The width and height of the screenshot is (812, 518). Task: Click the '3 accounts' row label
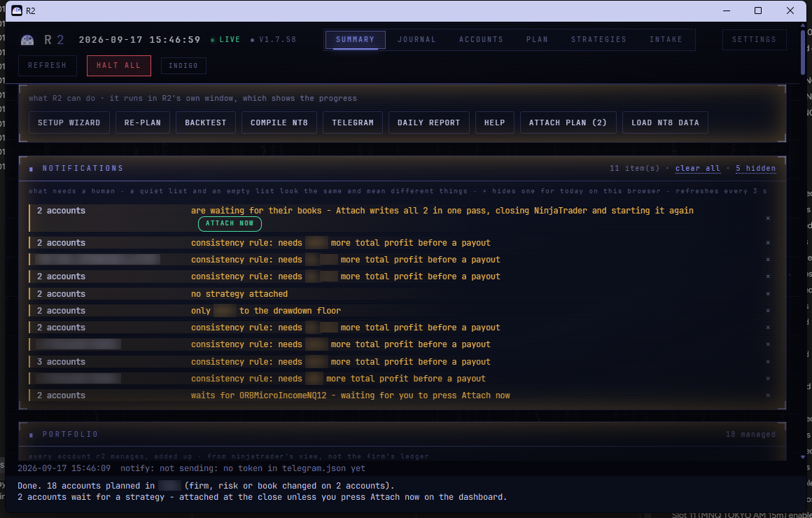61,362
